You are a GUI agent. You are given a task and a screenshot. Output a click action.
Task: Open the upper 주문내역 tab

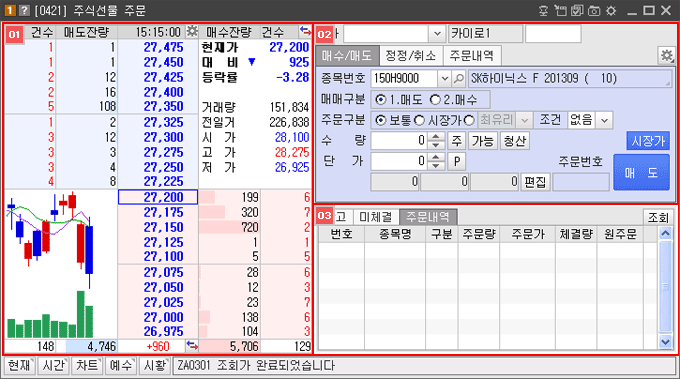[x=472, y=56]
